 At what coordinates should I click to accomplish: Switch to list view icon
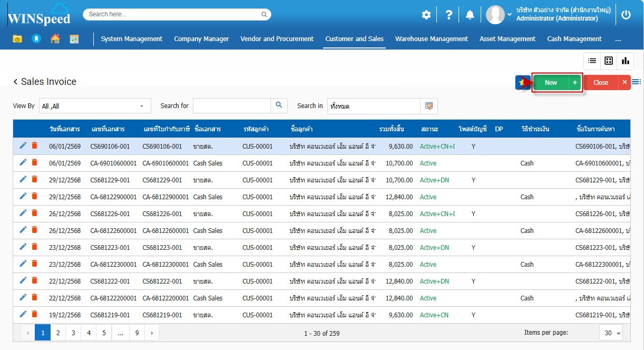[592, 61]
